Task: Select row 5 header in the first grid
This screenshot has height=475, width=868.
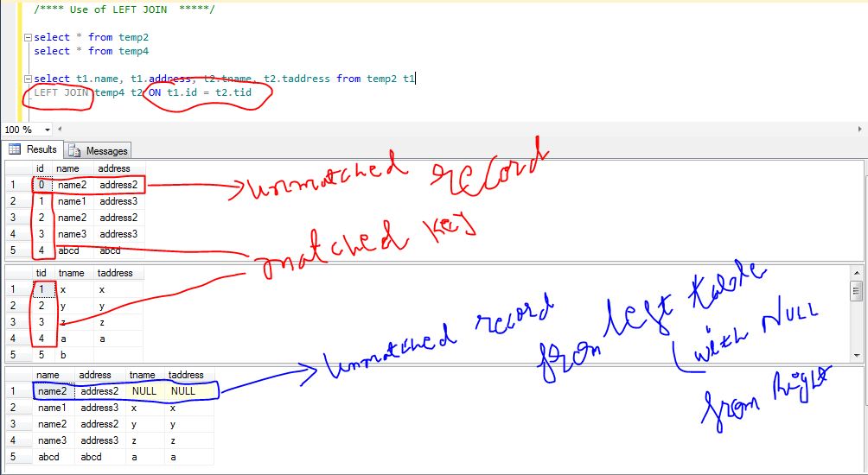Action: pos(15,250)
